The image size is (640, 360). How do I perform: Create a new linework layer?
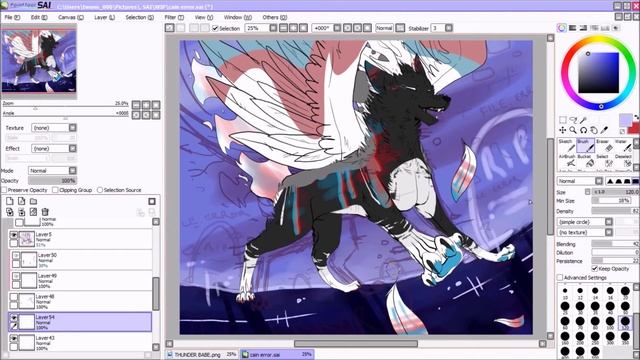(22, 201)
